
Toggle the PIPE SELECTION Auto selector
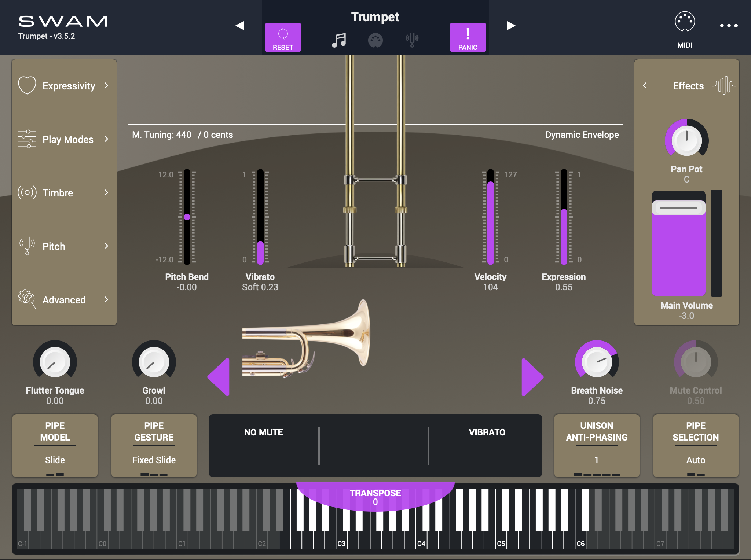pos(696,445)
